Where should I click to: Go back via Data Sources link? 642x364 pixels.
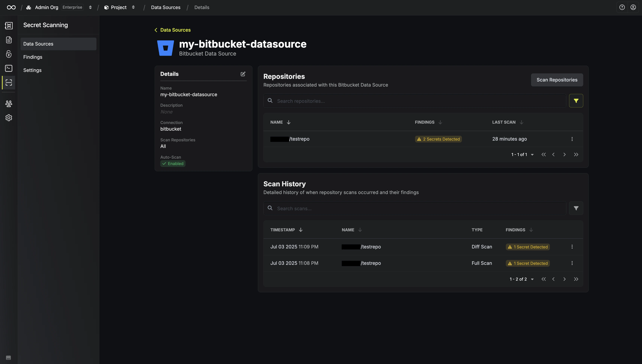(173, 30)
